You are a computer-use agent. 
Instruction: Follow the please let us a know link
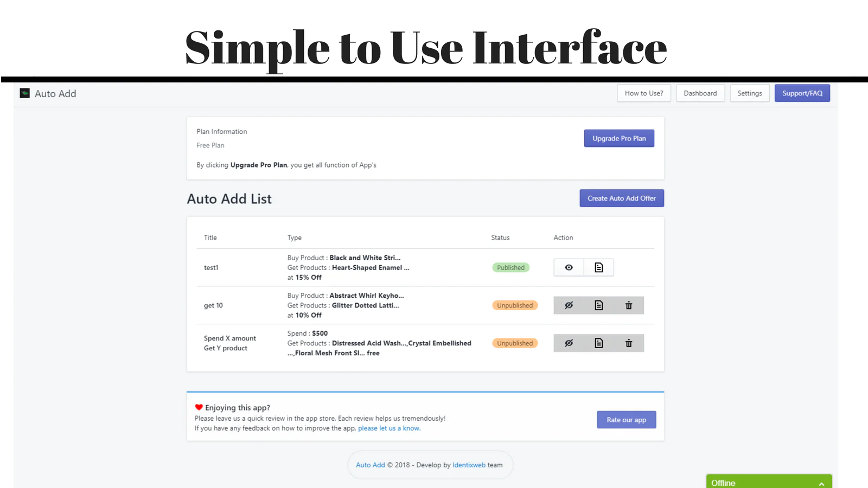coord(389,428)
